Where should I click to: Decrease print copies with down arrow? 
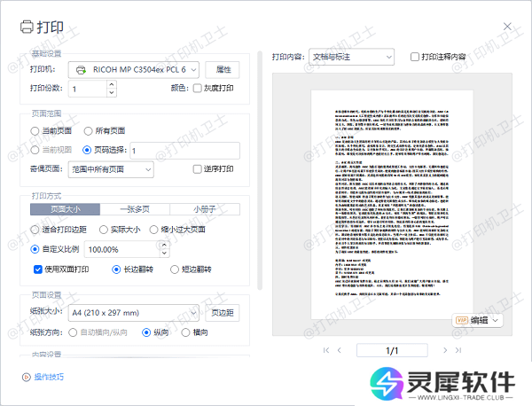click(112, 92)
